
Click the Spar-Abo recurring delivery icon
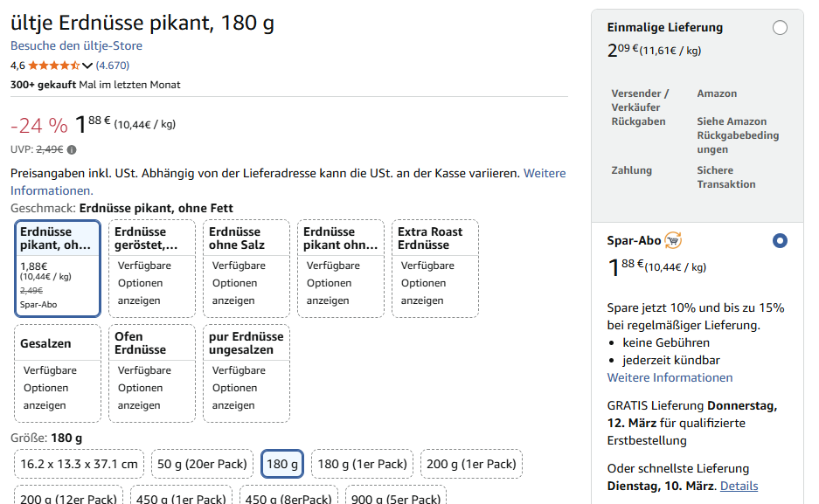[673, 240]
